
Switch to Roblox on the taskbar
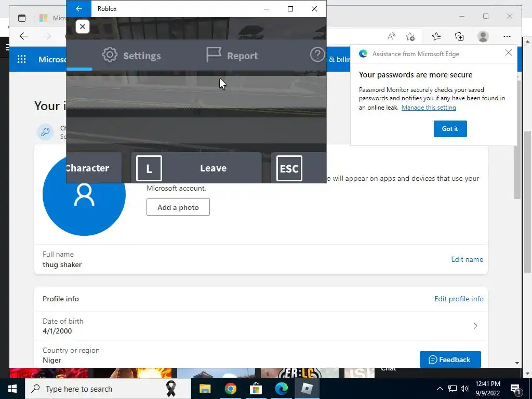[x=307, y=389]
